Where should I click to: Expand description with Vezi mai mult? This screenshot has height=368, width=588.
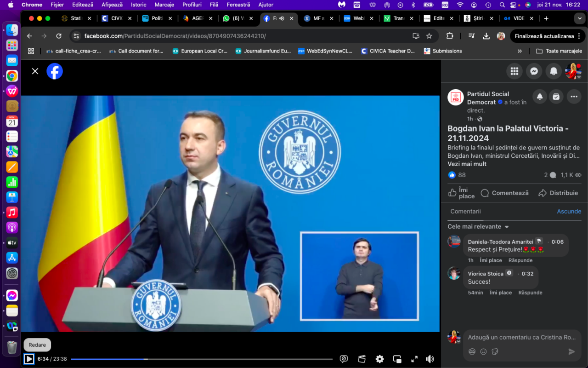click(467, 164)
